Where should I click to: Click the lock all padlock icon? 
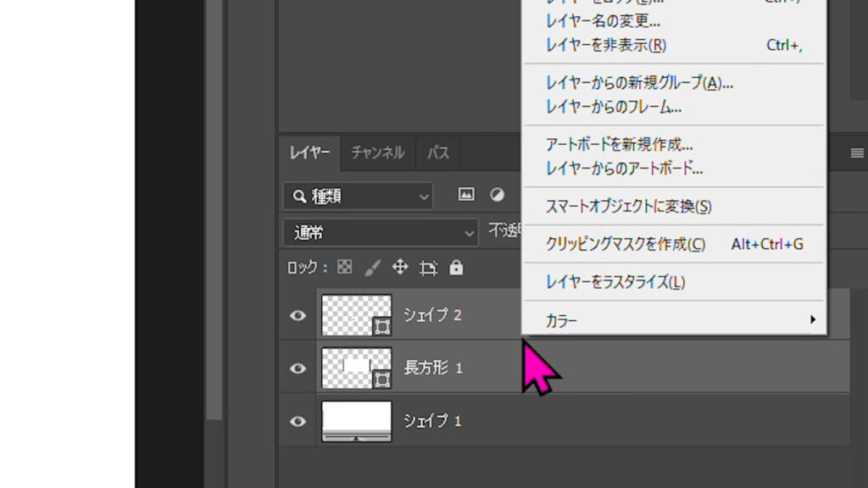[456, 268]
